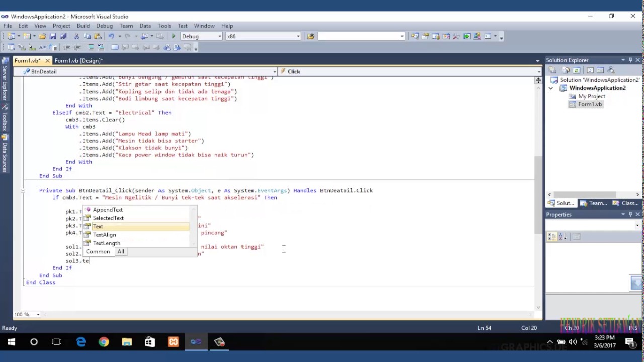Open the Build menu

83,26
